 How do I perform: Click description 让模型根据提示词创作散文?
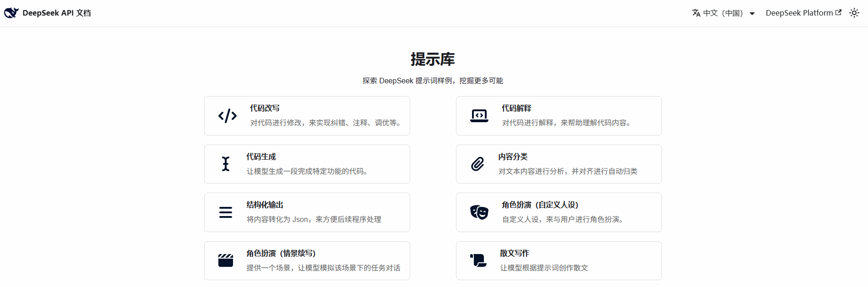point(544,268)
